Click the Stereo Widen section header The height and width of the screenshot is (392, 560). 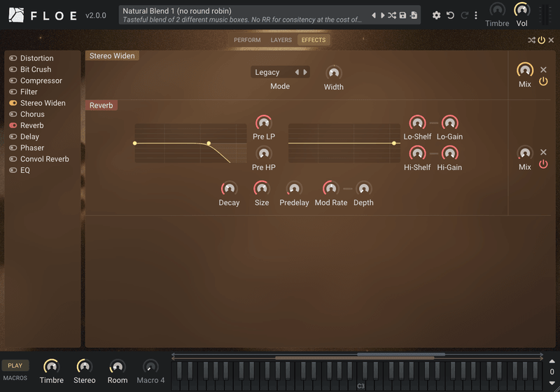[x=112, y=56]
